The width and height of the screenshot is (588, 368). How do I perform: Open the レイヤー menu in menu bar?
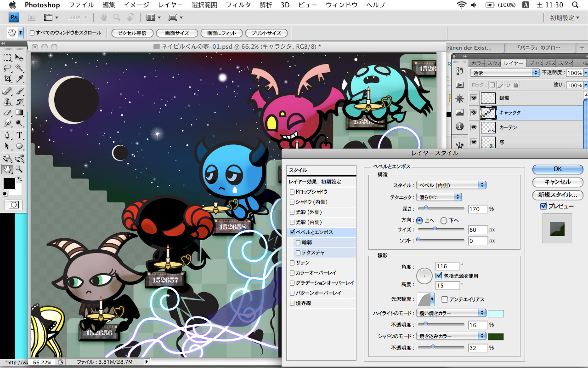coord(170,5)
